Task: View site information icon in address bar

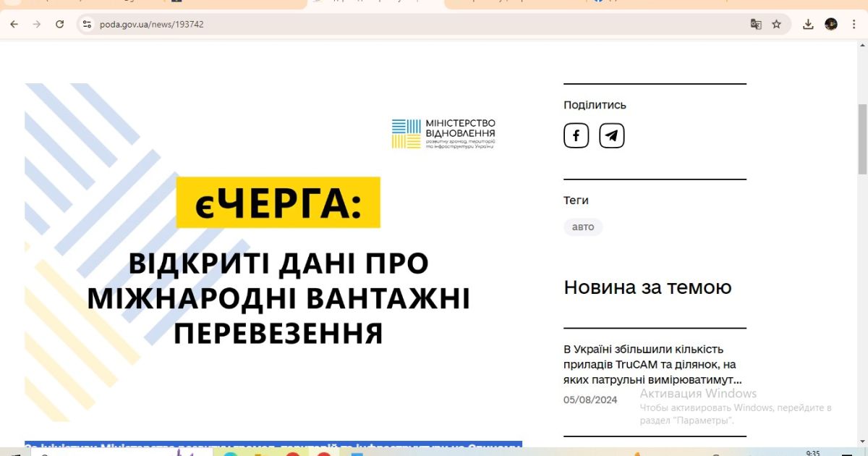Action: [x=87, y=24]
